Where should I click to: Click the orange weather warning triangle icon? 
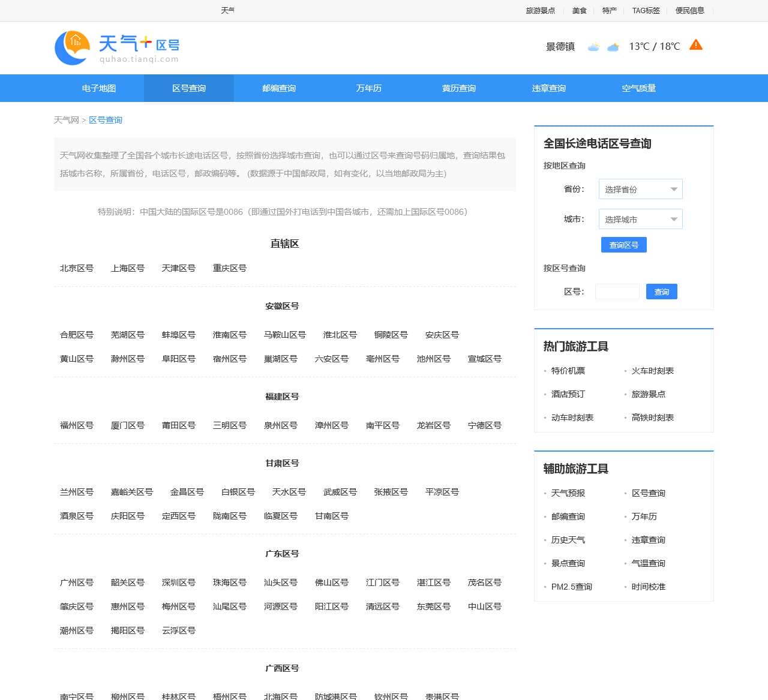[x=696, y=46]
